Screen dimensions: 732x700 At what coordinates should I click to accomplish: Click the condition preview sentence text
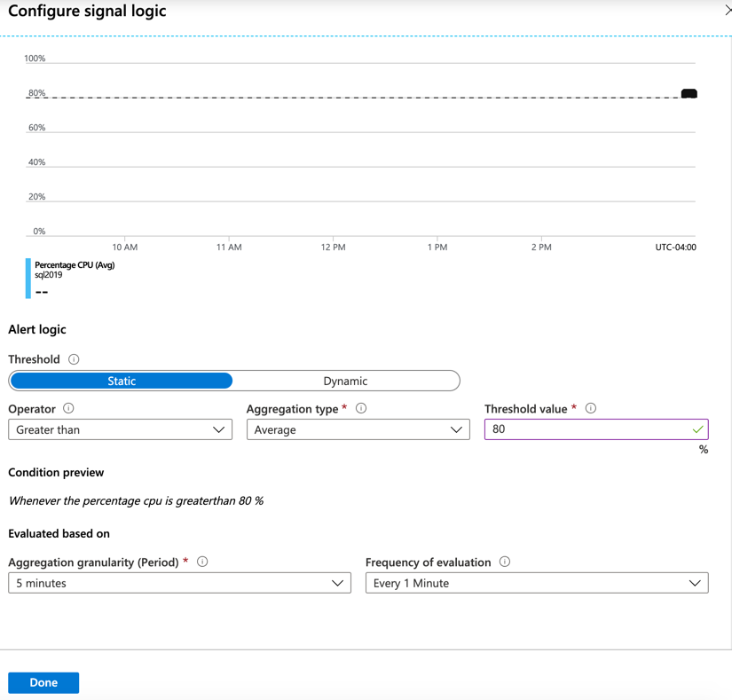pyautogui.click(x=136, y=500)
